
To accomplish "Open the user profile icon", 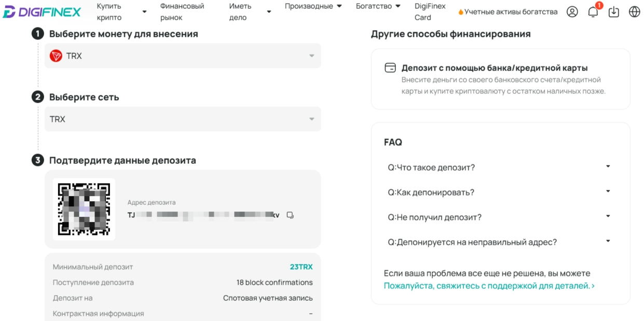I will pyautogui.click(x=572, y=12).
